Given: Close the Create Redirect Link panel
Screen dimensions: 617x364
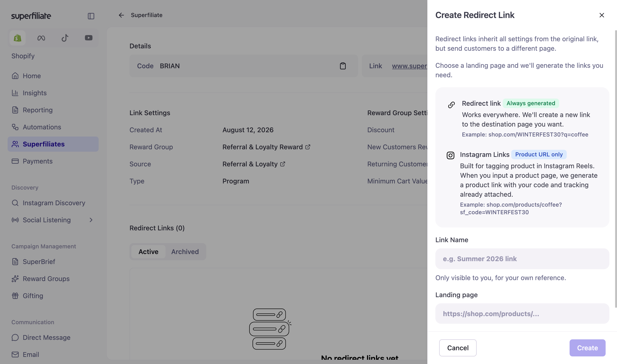Looking at the screenshot, I should click(602, 15).
